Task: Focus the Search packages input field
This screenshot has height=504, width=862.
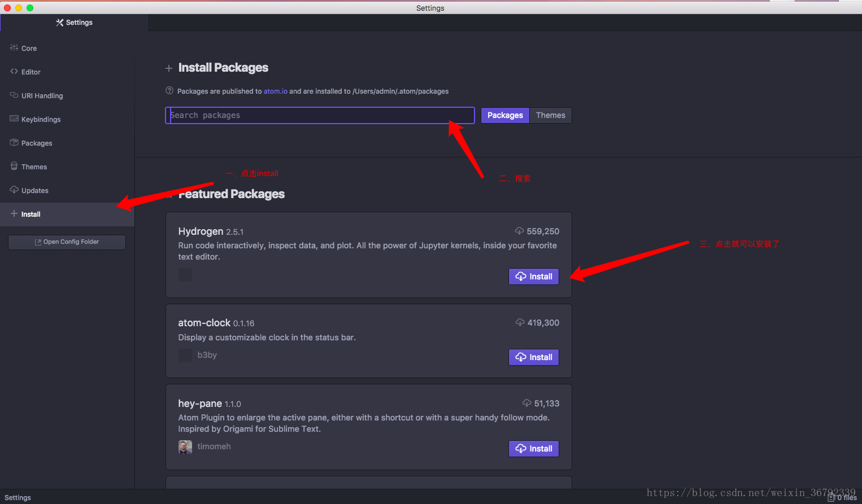Action: point(320,115)
